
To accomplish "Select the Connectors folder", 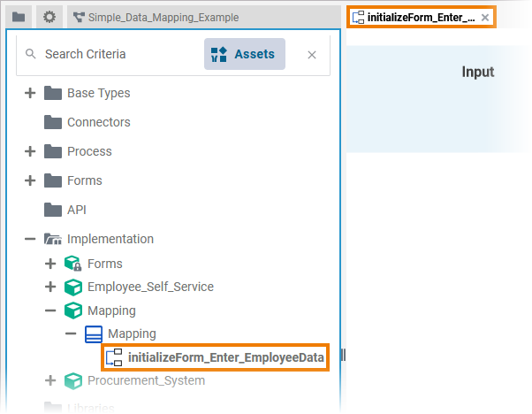I will pyautogui.click(x=98, y=122).
